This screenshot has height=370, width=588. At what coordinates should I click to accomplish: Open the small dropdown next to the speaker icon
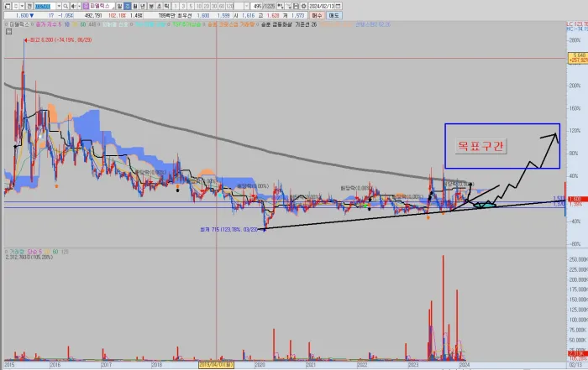coord(79,6)
